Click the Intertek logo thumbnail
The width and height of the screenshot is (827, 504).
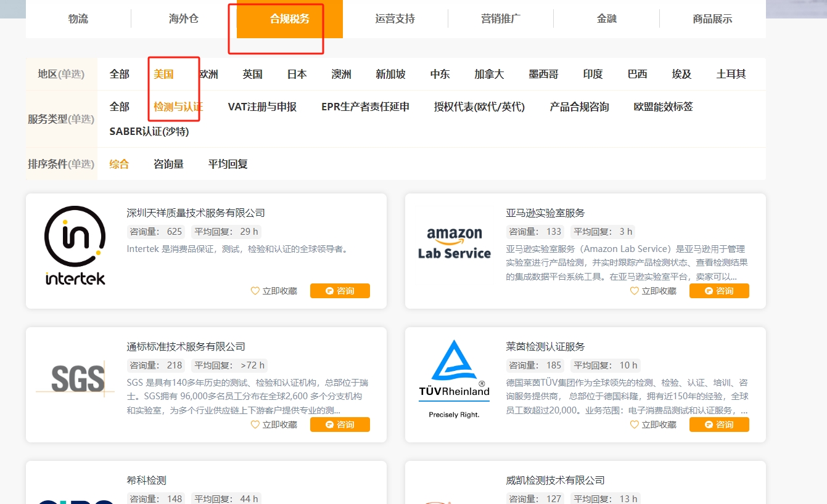[x=75, y=245]
